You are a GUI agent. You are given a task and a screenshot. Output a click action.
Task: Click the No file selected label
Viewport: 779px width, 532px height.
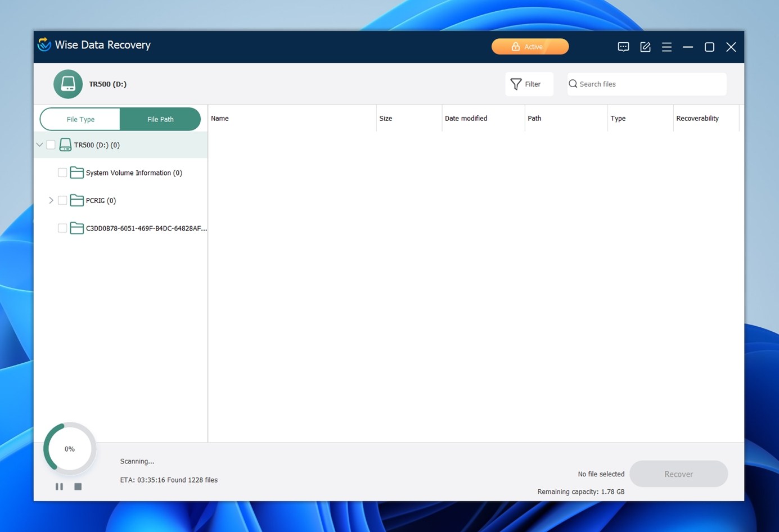pyautogui.click(x=601, y=474)
